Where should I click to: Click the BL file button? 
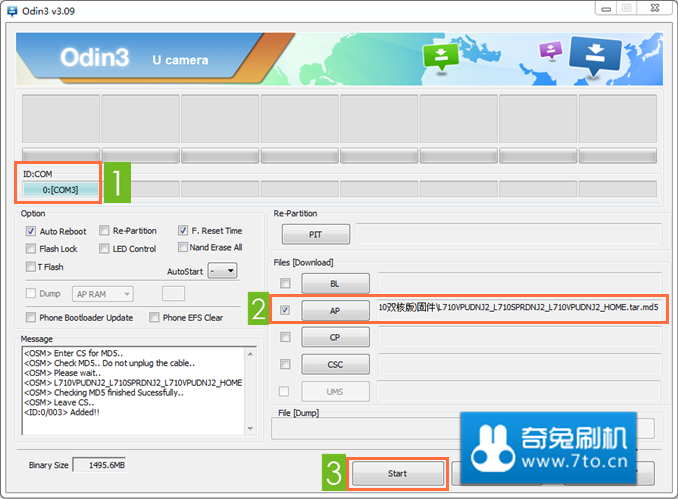tap(335, 284)
